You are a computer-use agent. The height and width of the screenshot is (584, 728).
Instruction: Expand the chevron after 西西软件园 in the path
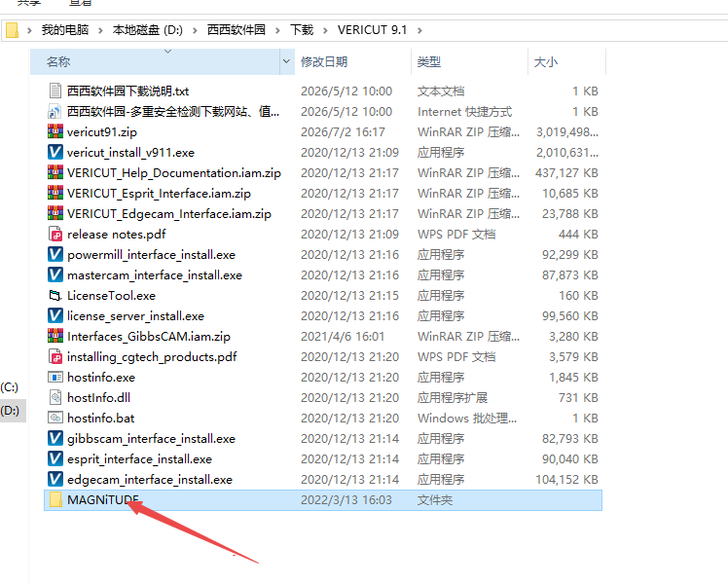(277, 30)
